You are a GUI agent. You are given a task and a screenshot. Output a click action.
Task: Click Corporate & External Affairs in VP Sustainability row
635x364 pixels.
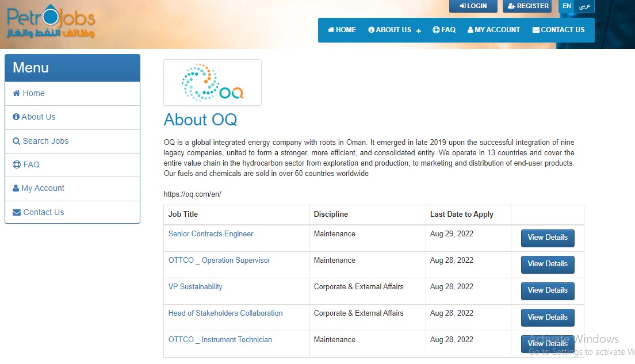click(358, 287)
